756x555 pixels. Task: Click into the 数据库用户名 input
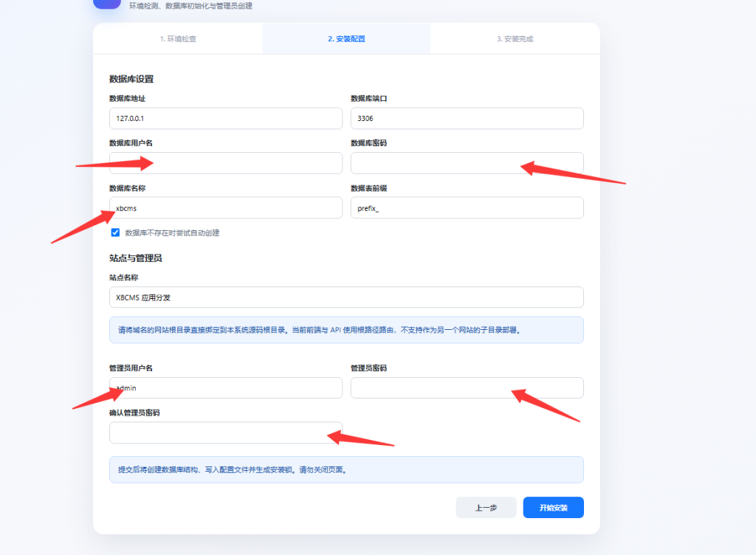(x=226, y=163)
